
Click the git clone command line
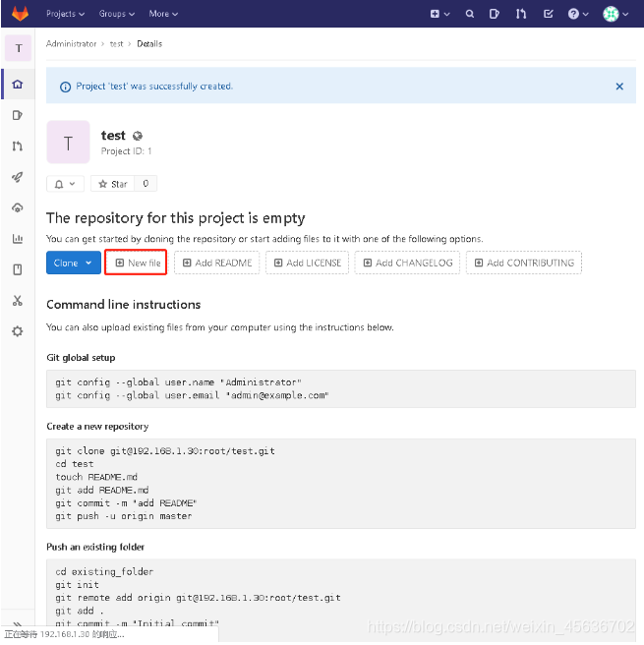[x=165, y=451]
